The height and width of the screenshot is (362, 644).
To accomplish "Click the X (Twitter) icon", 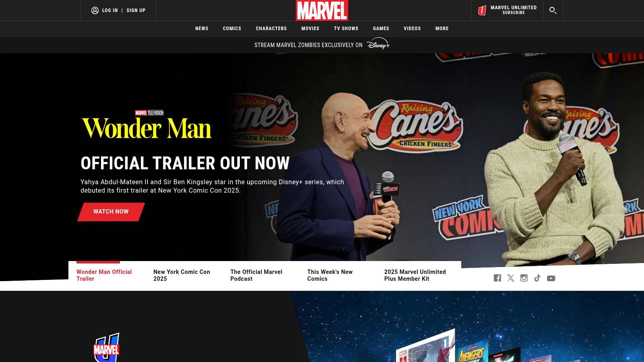I will (510, 278).
